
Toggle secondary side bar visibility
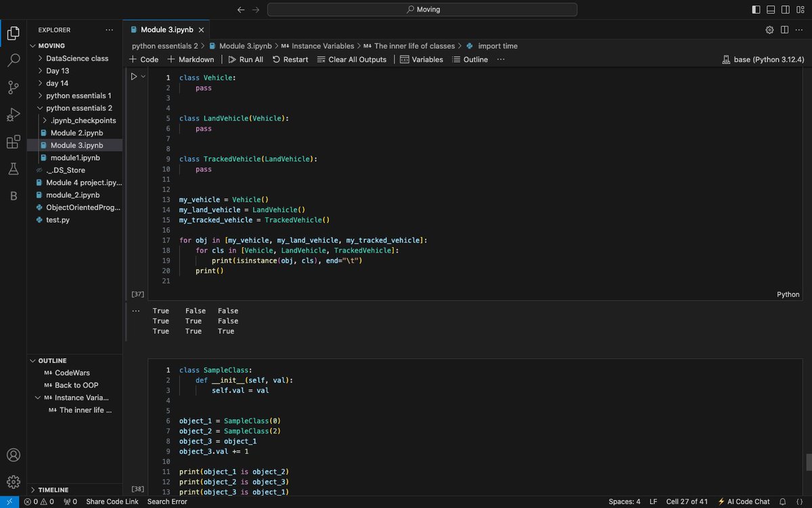coord(786,9)
